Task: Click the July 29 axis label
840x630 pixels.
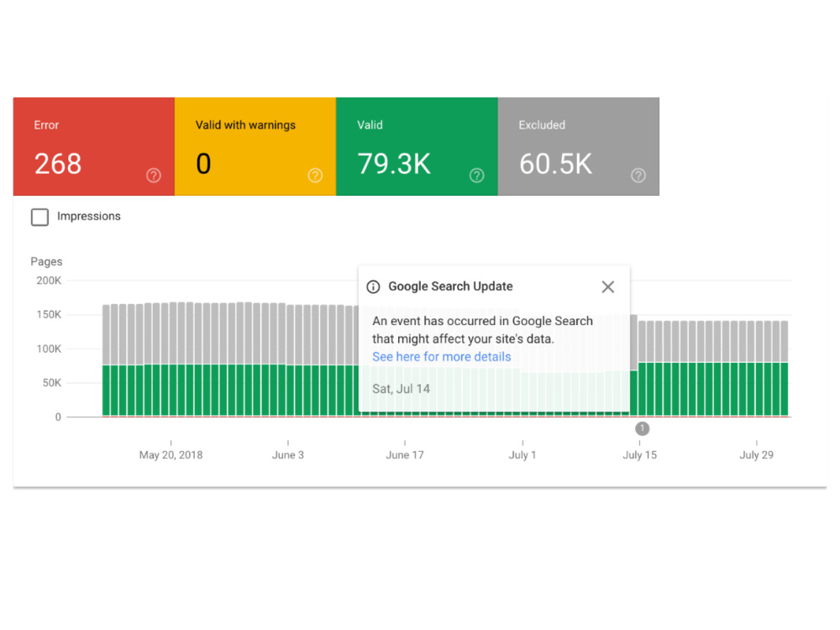Action: click(757, 454)
